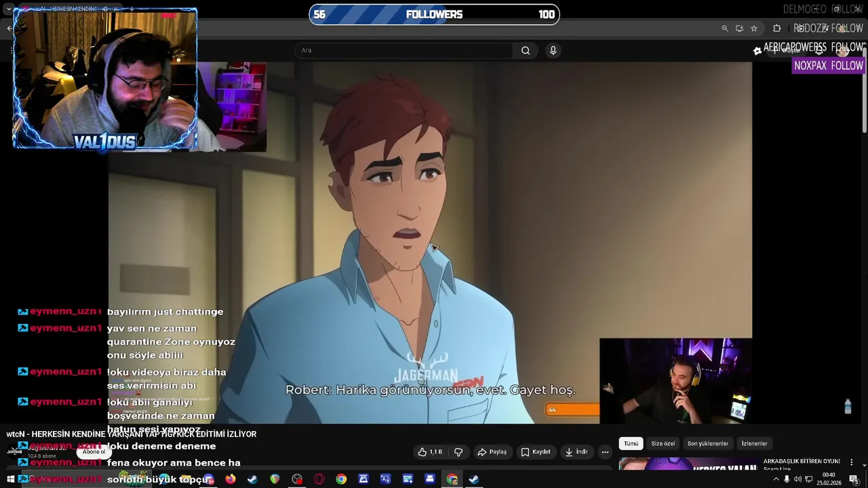Show hidden system tray icons chevron
This screenshot has width=868, height=488.
776,479
